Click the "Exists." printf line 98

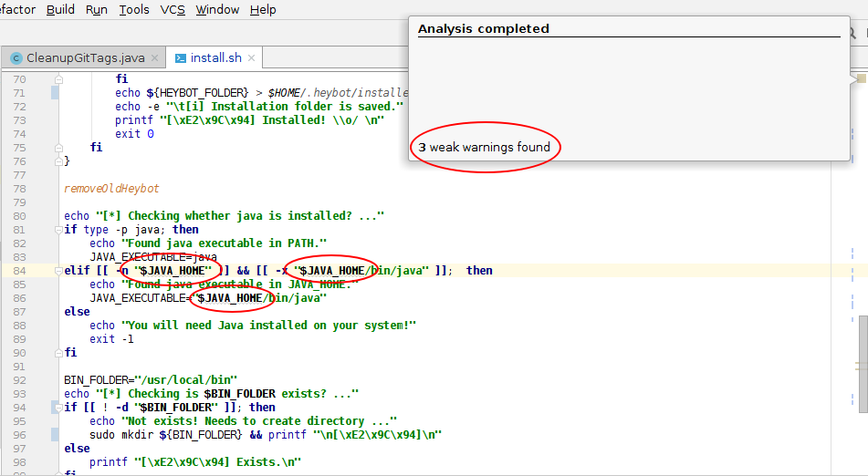pos(195,462)
